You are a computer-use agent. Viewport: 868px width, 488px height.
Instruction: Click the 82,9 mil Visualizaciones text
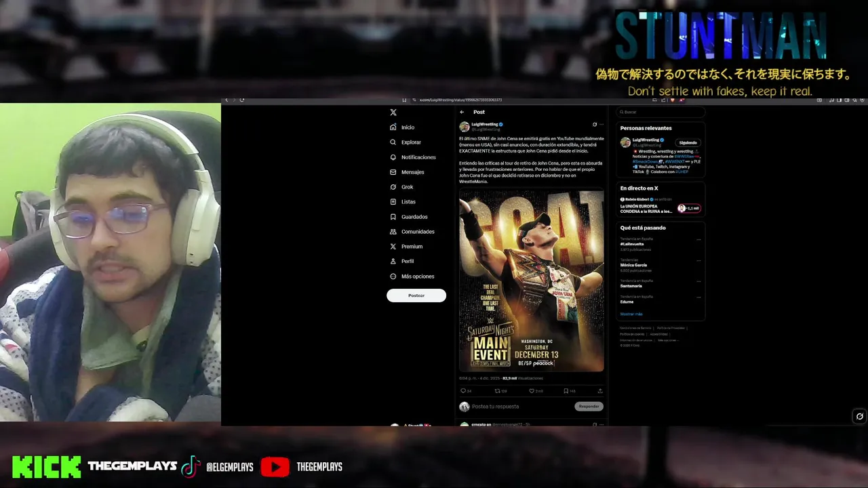pyautogui.click(x=523, y=378)
